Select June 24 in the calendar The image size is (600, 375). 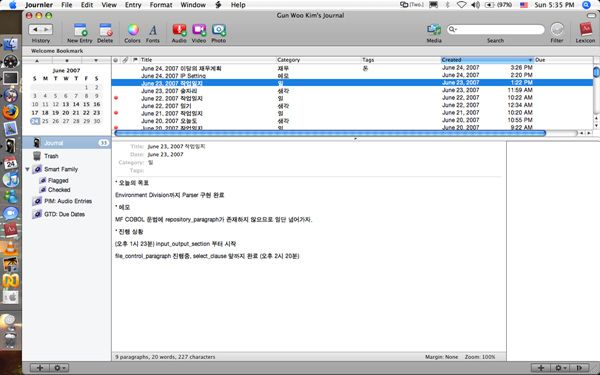click(x=35, y=121)
